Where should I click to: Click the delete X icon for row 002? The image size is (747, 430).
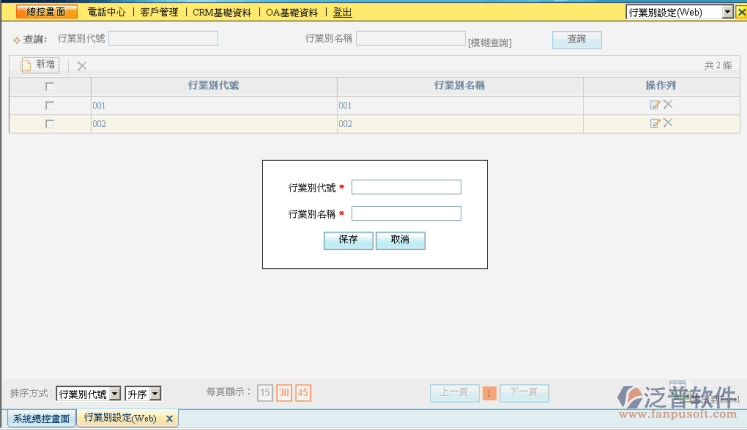coord(667,123)
